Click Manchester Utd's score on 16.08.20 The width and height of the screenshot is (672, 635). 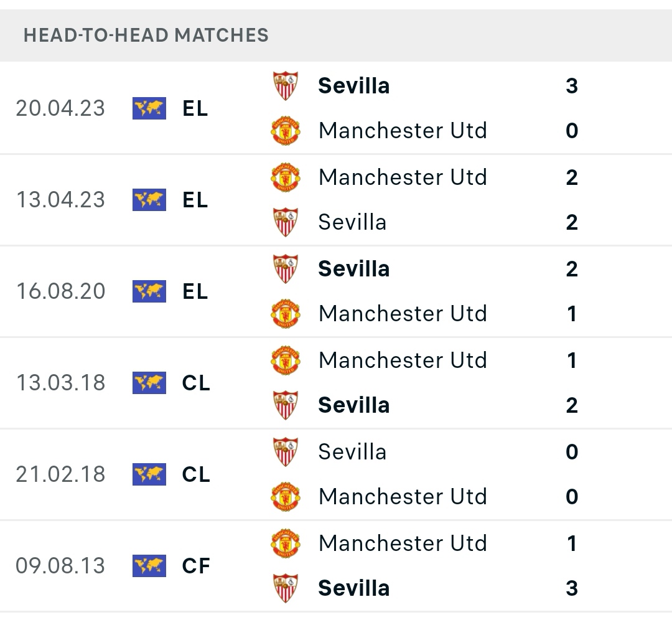click(x=572, y=313)
